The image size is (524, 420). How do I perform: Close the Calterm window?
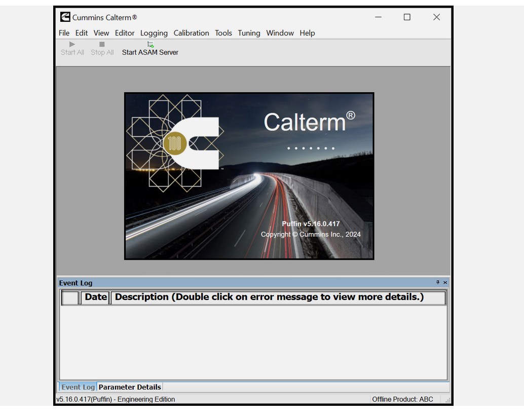(436, 17)
